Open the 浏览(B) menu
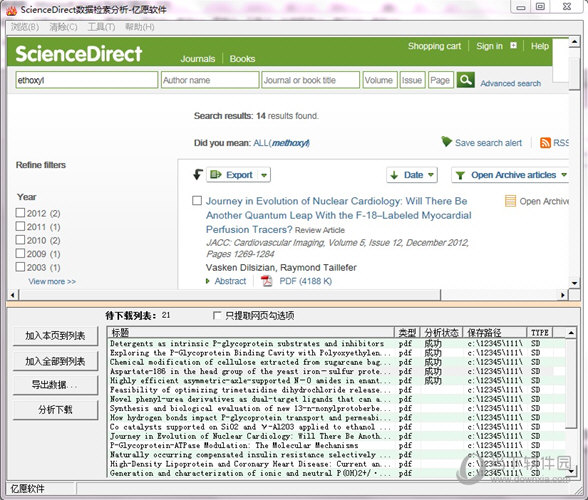Screen dimensions: 588x500 [25, 27]
